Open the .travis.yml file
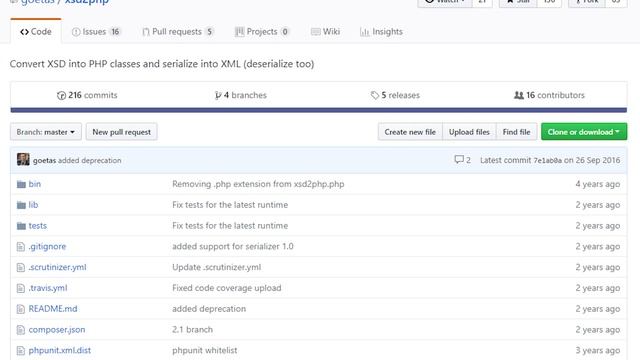 click(48, 288)
